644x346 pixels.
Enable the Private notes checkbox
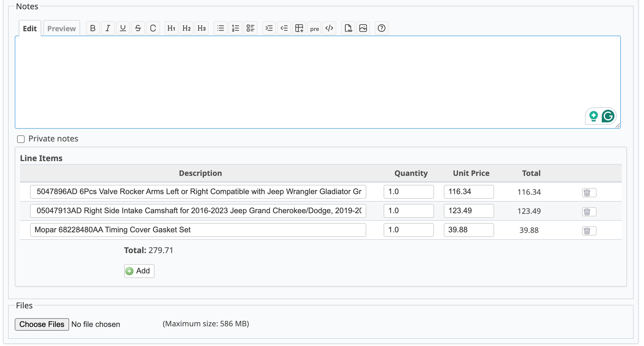click(x=21, y=139)
